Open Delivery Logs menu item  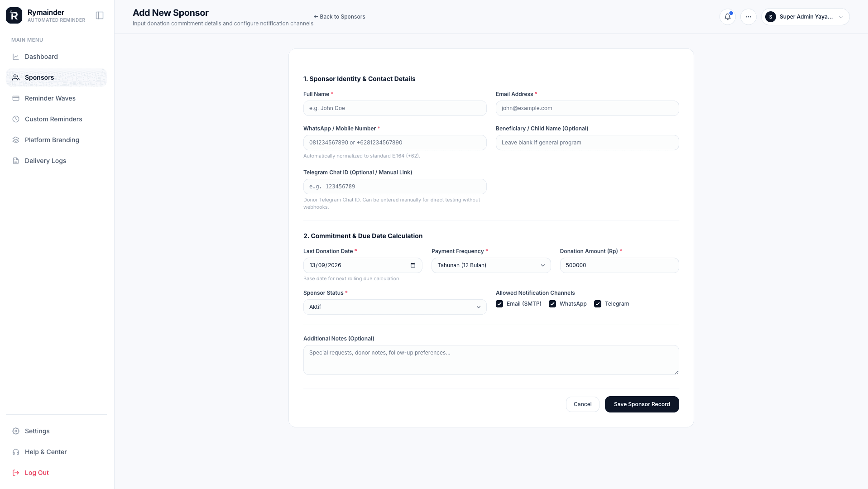(56, 161)
